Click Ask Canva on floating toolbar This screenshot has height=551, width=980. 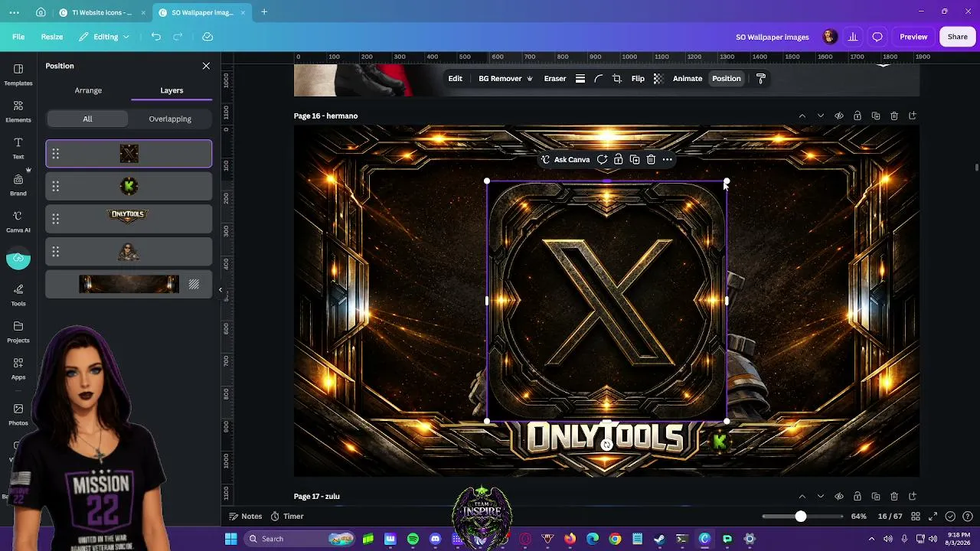pyautogui.click(x=565, y=160)
